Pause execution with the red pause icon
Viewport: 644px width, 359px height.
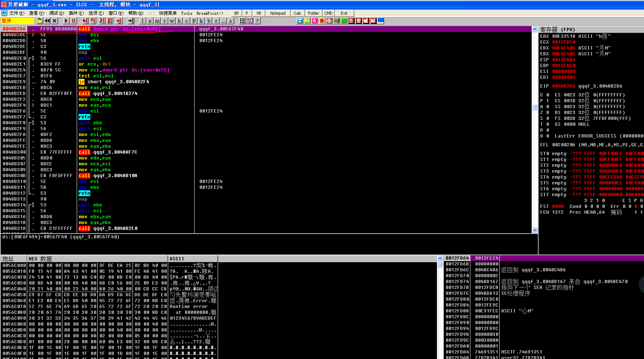tap(73, 21)
